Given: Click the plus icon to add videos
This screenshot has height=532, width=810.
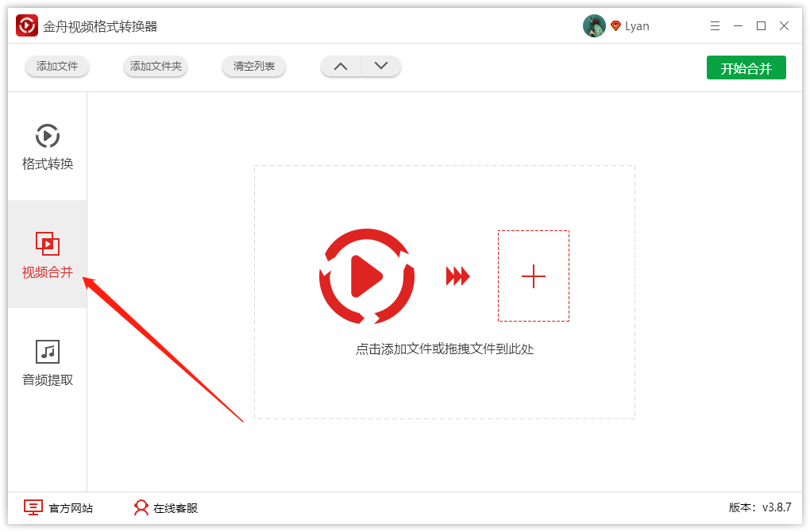Looking at the screenshot, I should click(533, 276).
